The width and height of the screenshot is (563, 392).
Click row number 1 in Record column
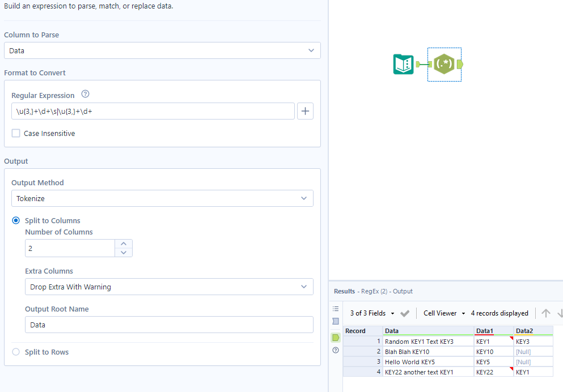tap(363, 342)
